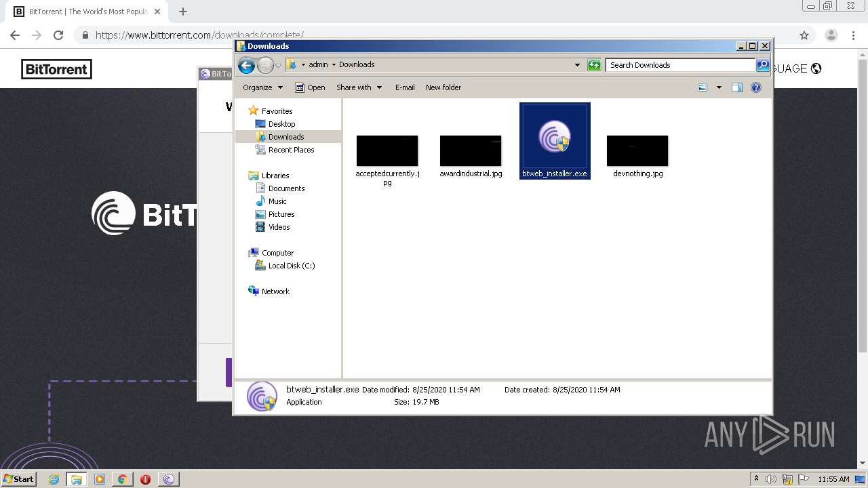
Task: Select Favorites in the navigation pane
Action: coord(271,111)
